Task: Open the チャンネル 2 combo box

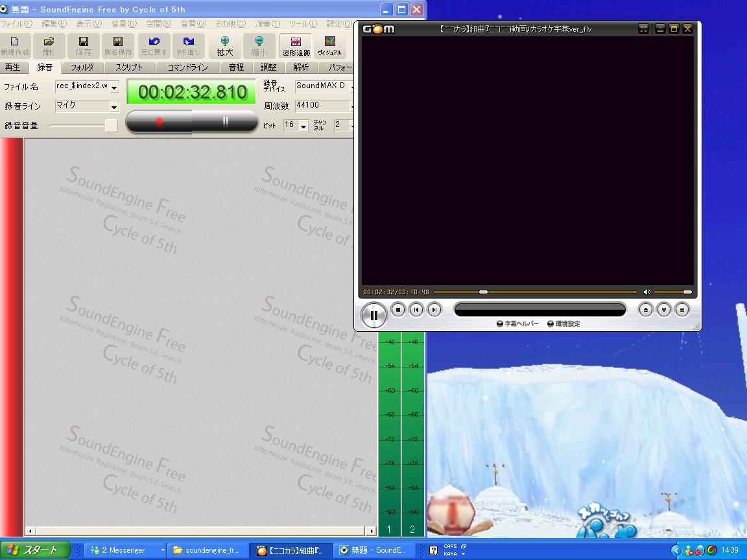Action: coord(343,125)
